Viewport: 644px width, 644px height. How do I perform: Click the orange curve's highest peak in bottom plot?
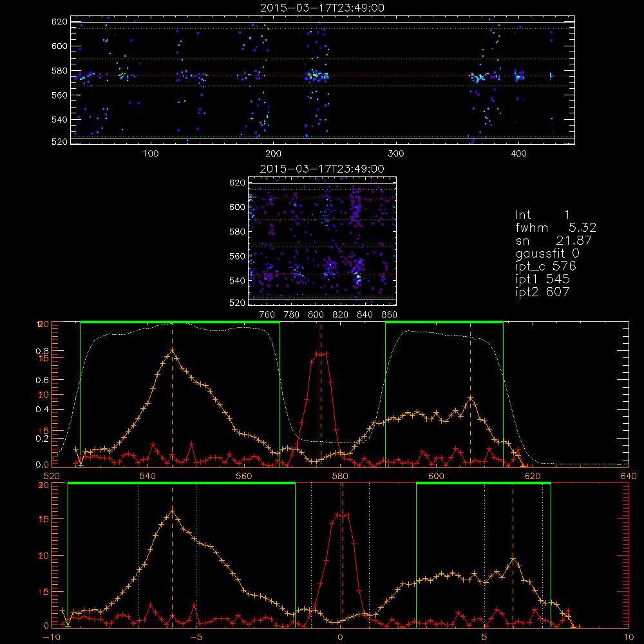[172, 512]
